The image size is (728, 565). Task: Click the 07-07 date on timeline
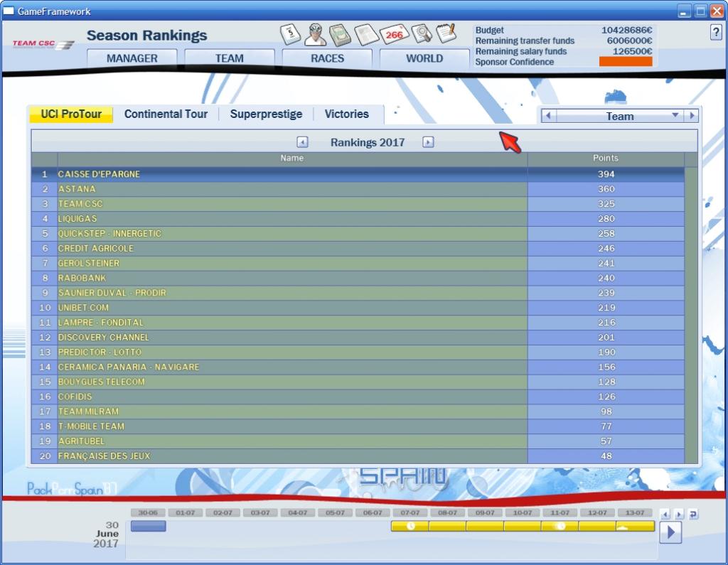(x=409, y=512)
